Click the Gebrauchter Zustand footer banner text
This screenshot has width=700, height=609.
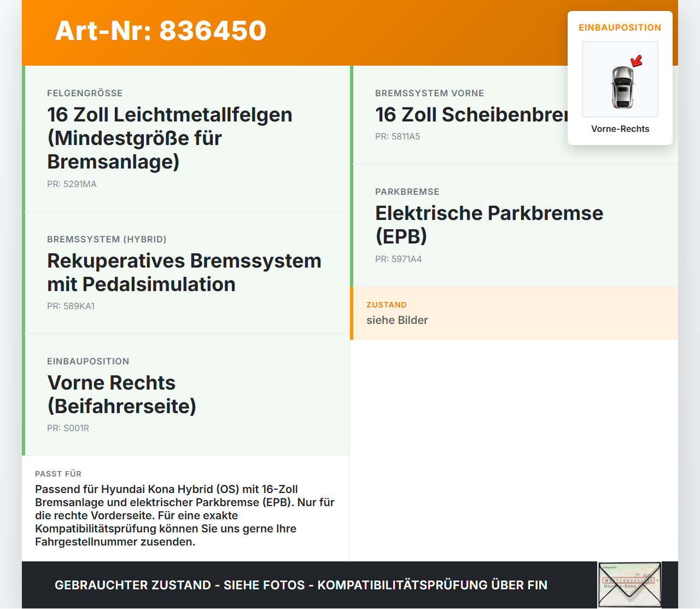click(301, 585)
